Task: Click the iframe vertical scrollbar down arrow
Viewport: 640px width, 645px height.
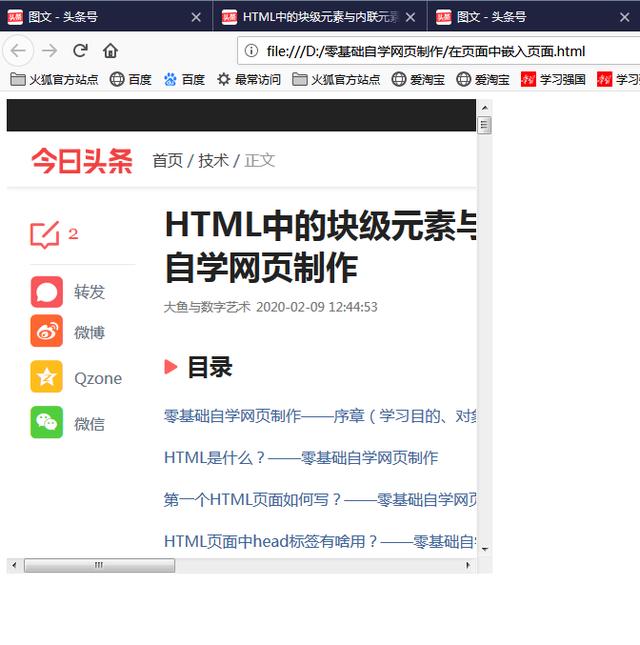Action: click(x=485, y=550)
